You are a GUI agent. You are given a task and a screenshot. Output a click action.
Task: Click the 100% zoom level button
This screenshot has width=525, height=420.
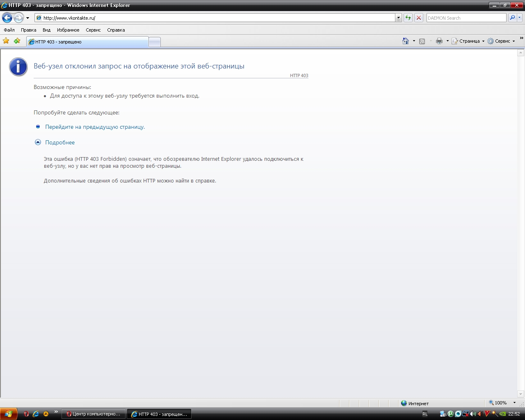(498, 403)
